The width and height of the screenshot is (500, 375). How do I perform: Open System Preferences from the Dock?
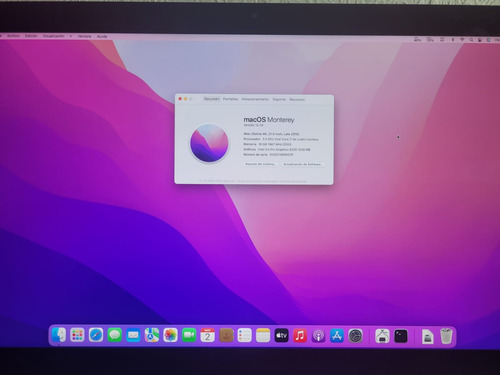pos(356,336)
